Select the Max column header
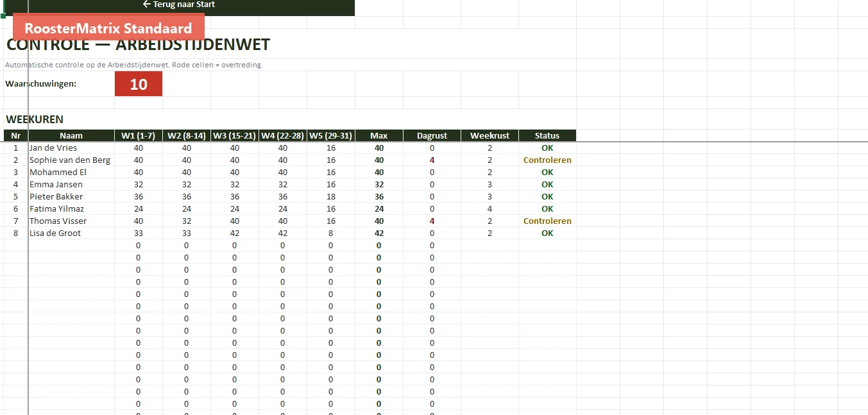This screenshot has height=415, width=868. click(379, 136)
